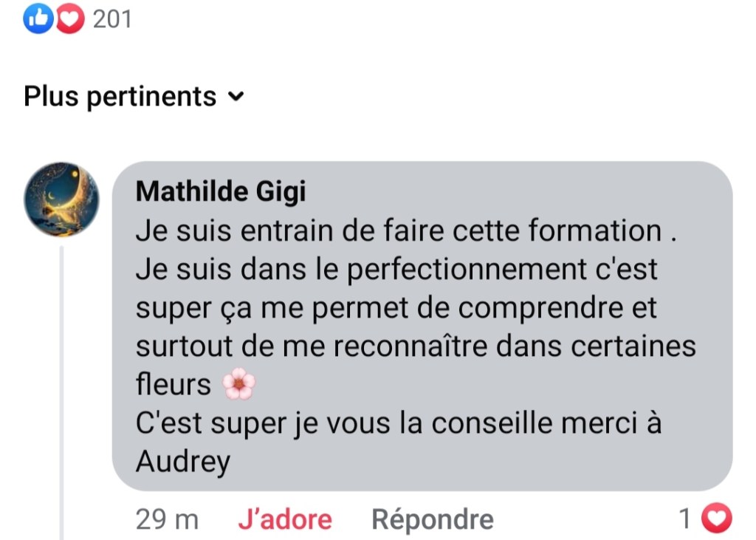Open the Mathilde Gigi profile name link
Viewport: 756px width, 540px height.
[221, 191]
